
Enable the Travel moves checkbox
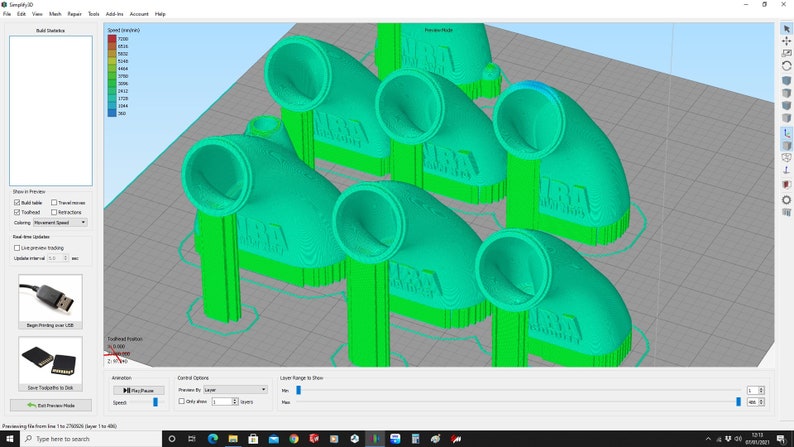click(54, 202)
